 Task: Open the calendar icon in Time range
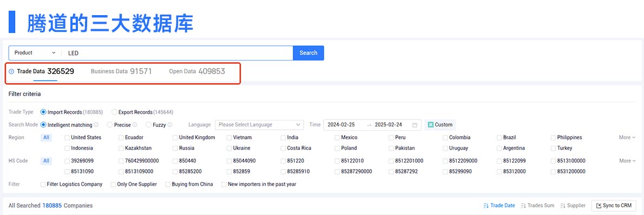[415, 125]
